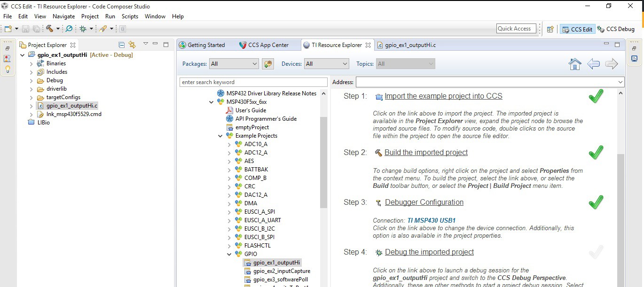This screenshot has height=287, width=644.
Task: Open the Build hammer dropdown arrow
Action: coord(58,29)
